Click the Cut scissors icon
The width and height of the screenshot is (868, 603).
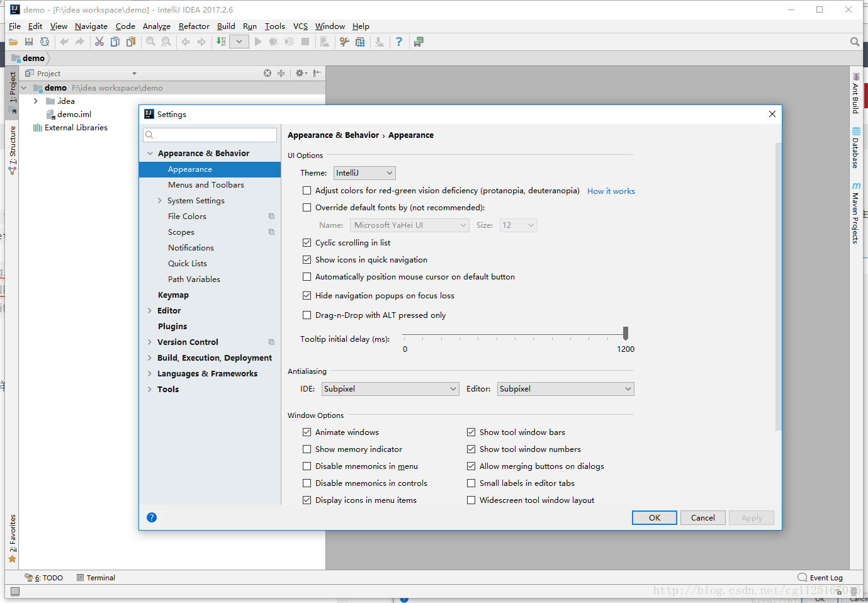pos(99,42)
